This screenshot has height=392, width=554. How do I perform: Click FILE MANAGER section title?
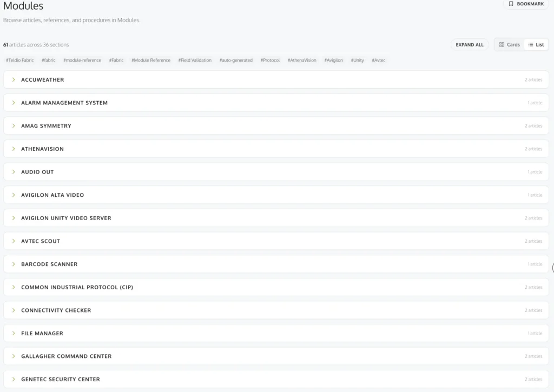coord(42,334)
